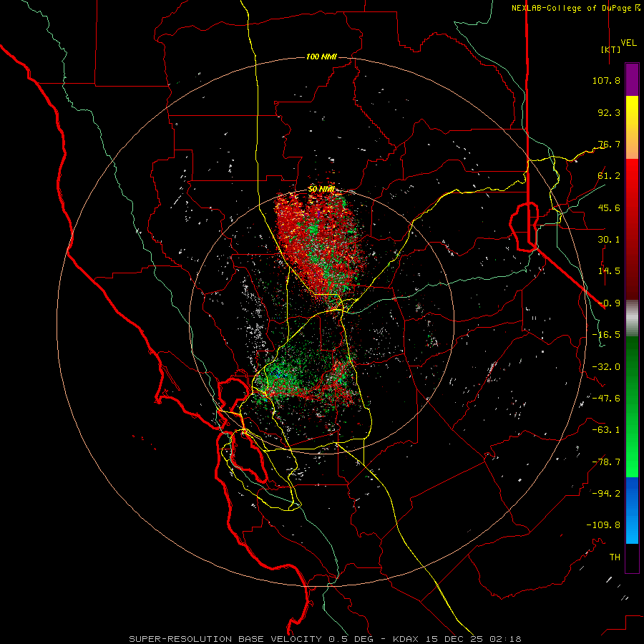
Task: Click the yellow segment of velocity color bar
Action: point(632,127)
